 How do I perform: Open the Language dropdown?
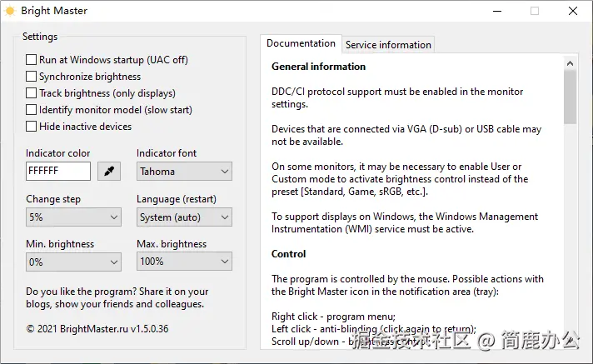[184, 217]
